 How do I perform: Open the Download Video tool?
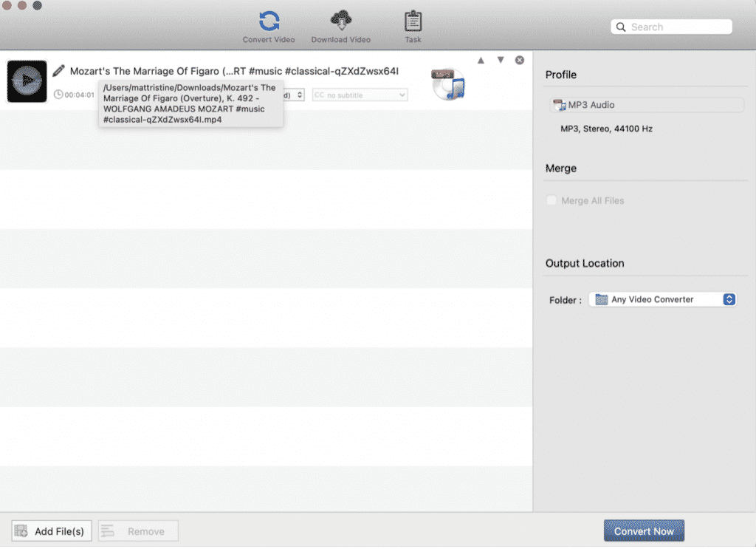tap(340, 21)
